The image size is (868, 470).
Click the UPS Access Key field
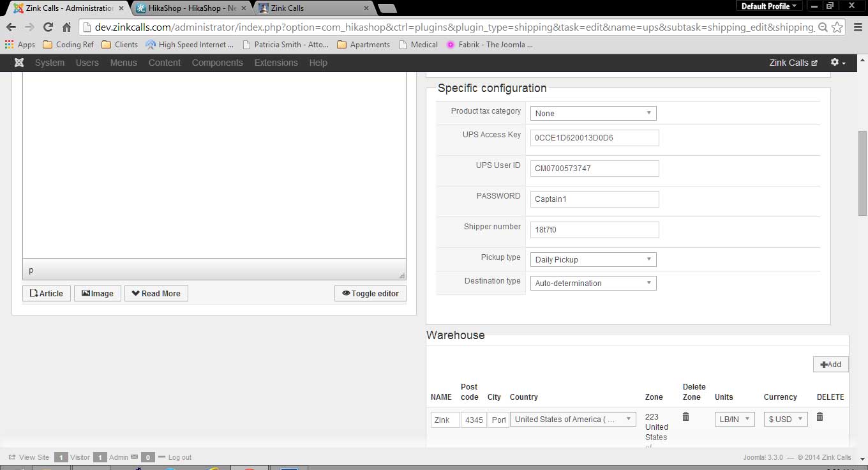595,137
